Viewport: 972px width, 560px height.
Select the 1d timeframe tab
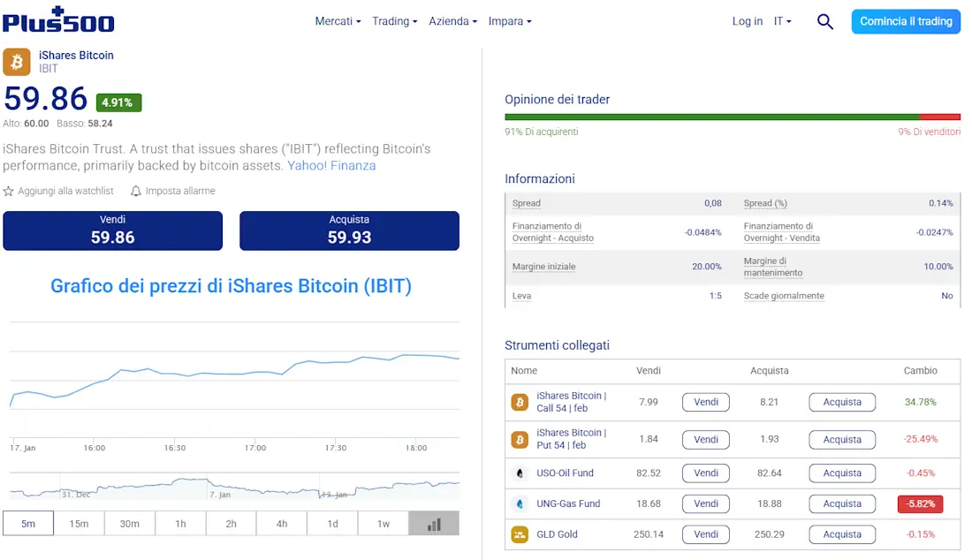[333, 524]
